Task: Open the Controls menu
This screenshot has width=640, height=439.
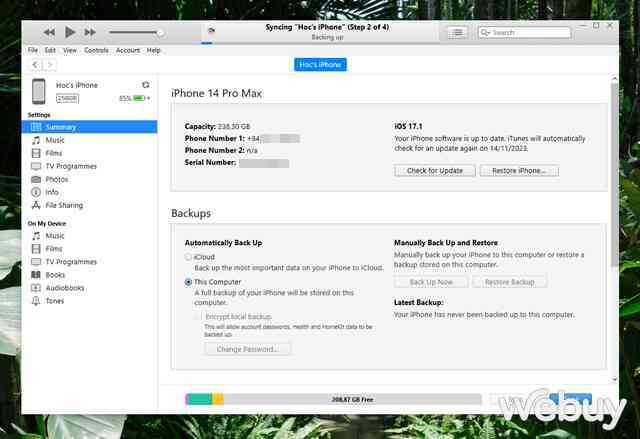Action: [96, 50]
